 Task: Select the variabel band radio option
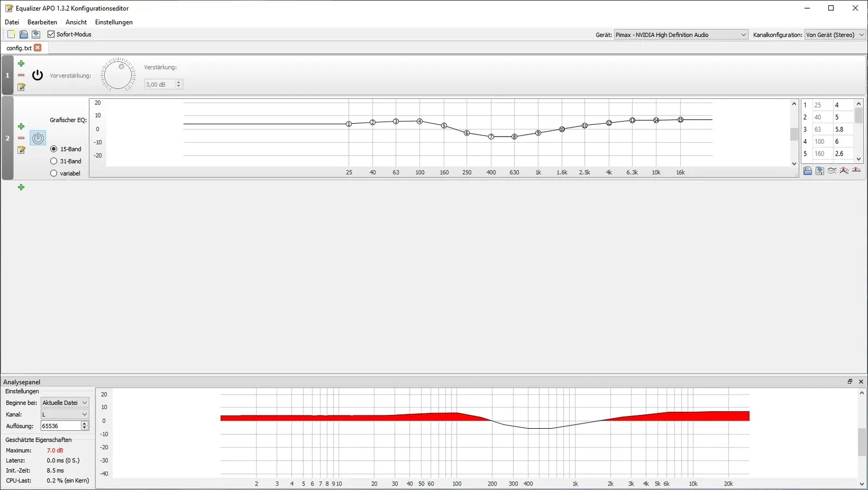click(54, 173)
